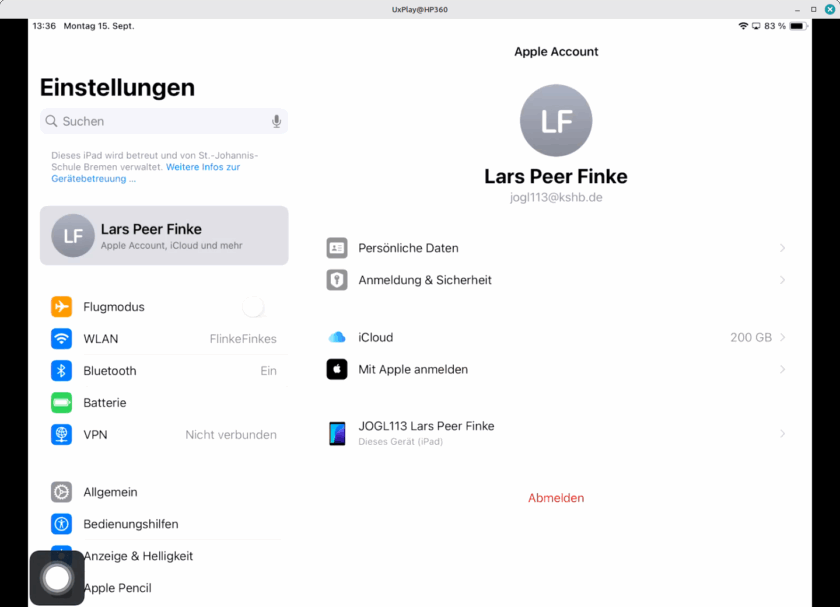The image size is (840, 607).
Task: Open Mit Apple anmelden chevron
Action: pyautogui.click(x=783, y=369)
